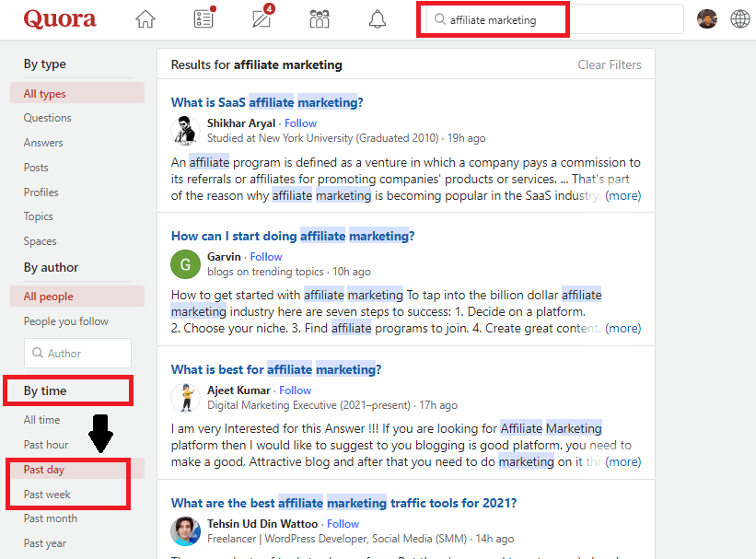This screenshot has width=756, height=559.
Task: Open the language globe icon
Action: (739, 19)
